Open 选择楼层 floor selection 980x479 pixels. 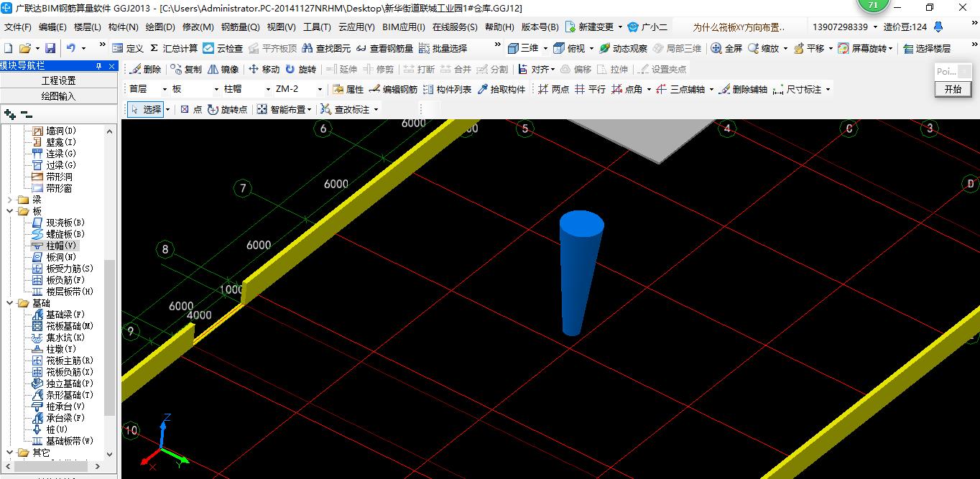tap(927, 48)
